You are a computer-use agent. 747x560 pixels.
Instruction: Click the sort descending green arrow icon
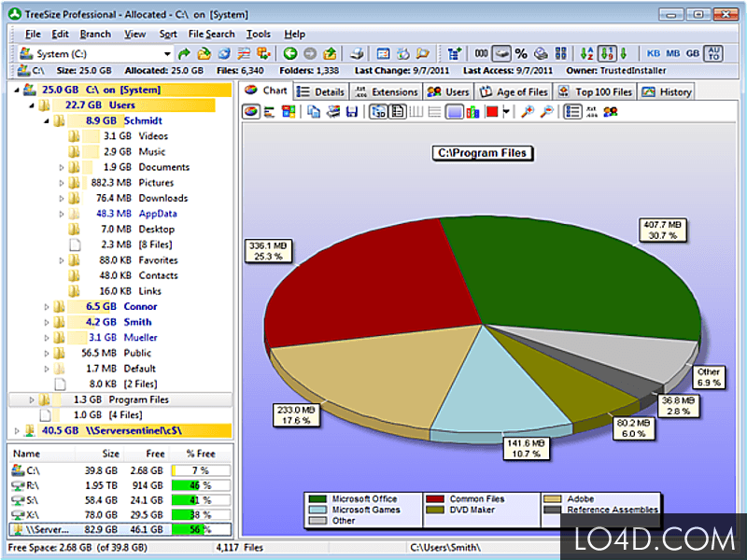(624, 54)
